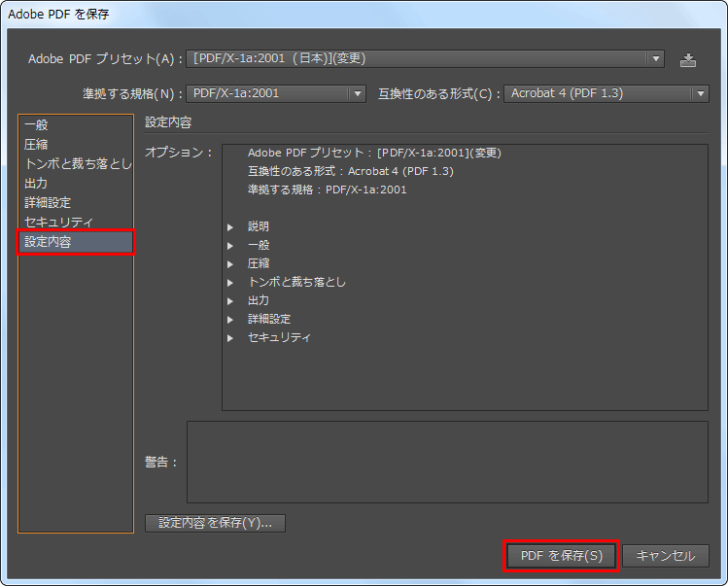The width and height of the screenshot is (728, 586).
Task: Select 一般 in the left category list
Action: (x=75, y=125)
